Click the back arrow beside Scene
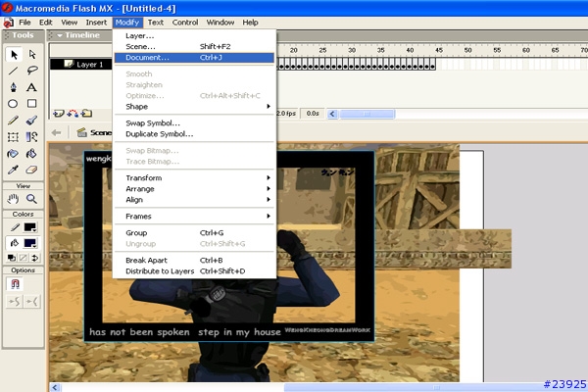The height and width of the screenshot is (392, 588). (57, 132)
